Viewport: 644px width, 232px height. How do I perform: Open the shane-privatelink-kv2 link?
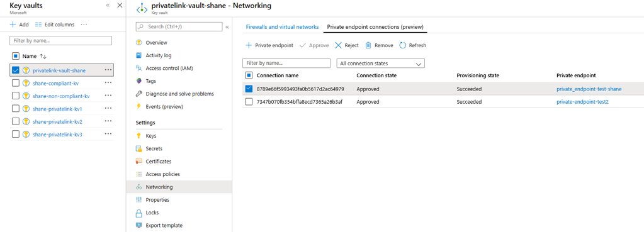pos(57,121)
